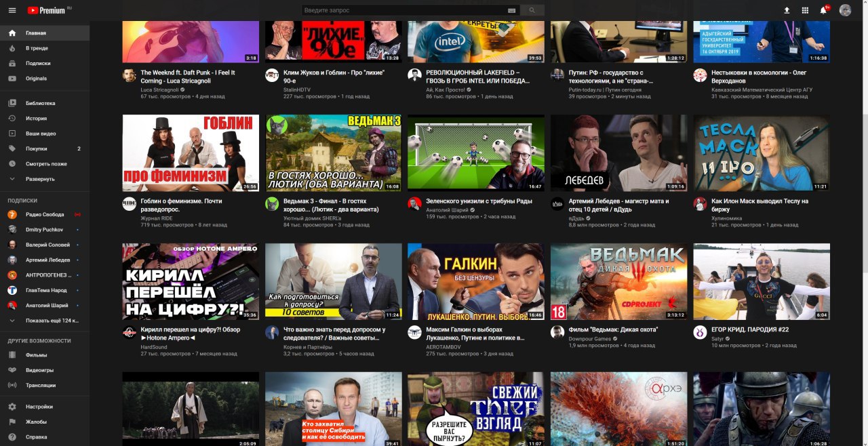Open В тренде section

(45, 48)
